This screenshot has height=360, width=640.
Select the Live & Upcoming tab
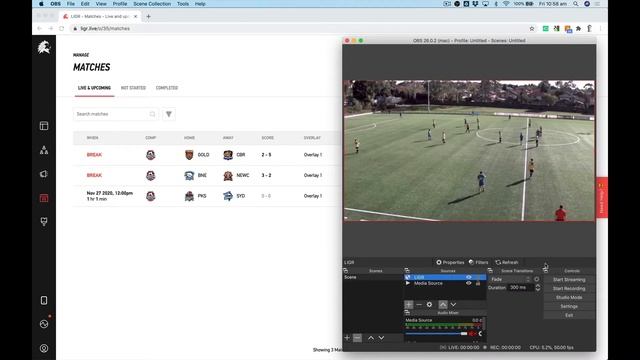click(94, 88)
